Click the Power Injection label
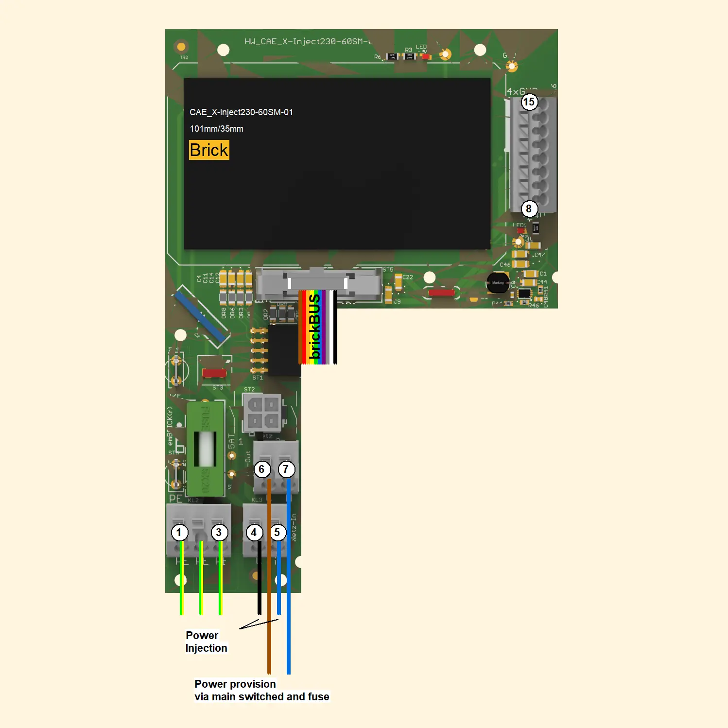This screenshot has width=728, height=728. tap(206, 641)
